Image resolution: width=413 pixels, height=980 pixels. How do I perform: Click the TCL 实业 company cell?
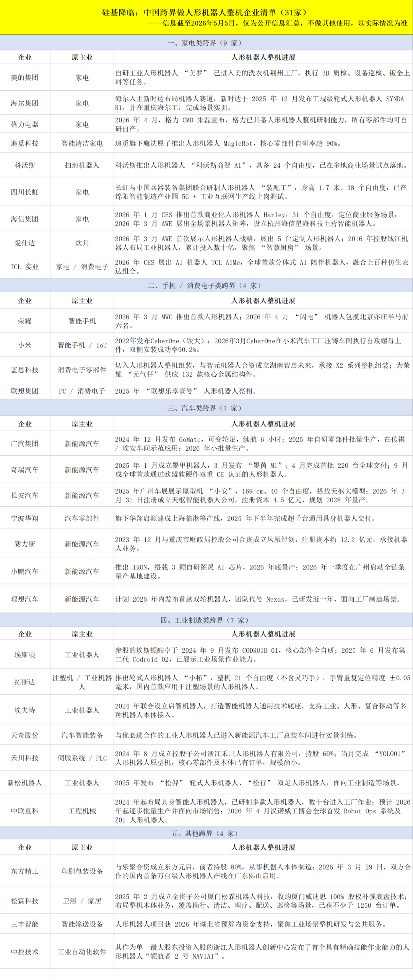25,267
